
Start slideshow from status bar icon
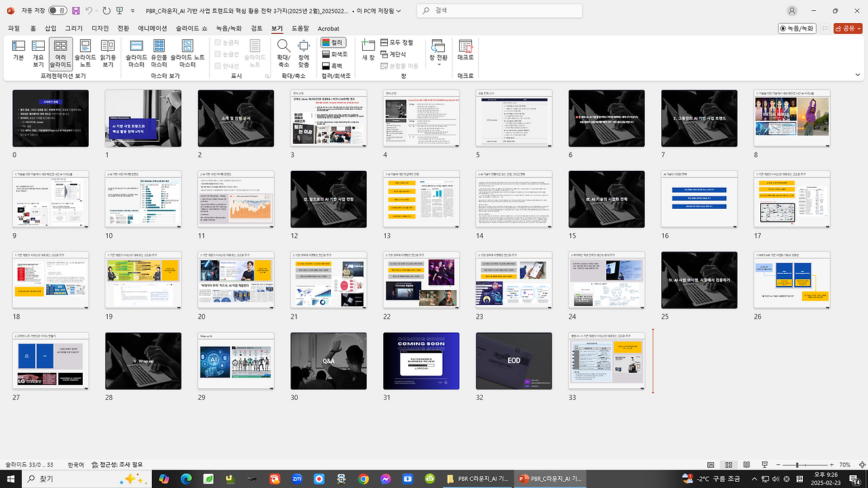point(766,465)
